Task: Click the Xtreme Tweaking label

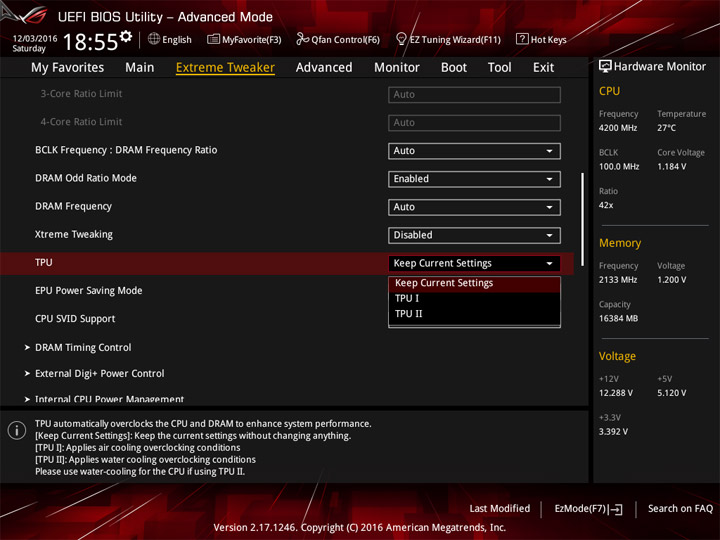Action: [x=74, y=235]
